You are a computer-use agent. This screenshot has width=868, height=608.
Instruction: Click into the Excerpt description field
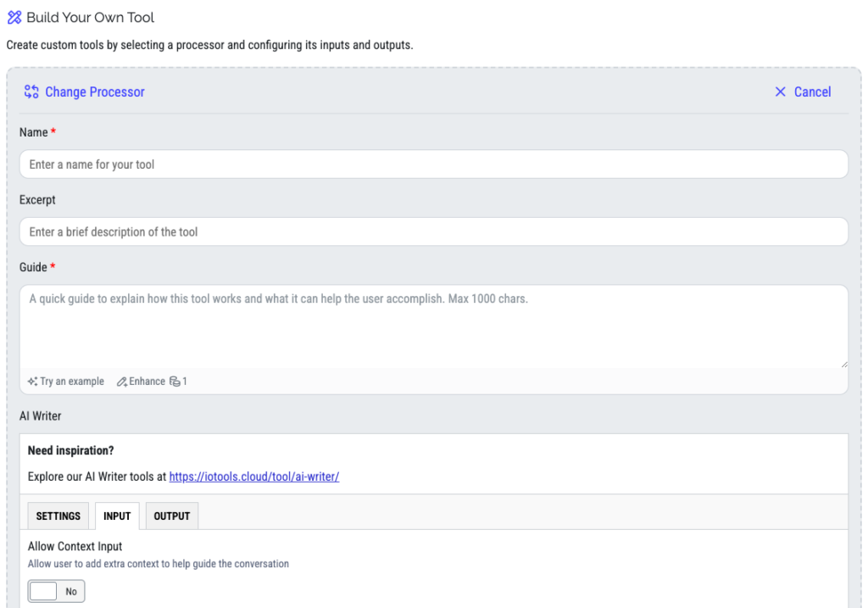click(434, 232)
